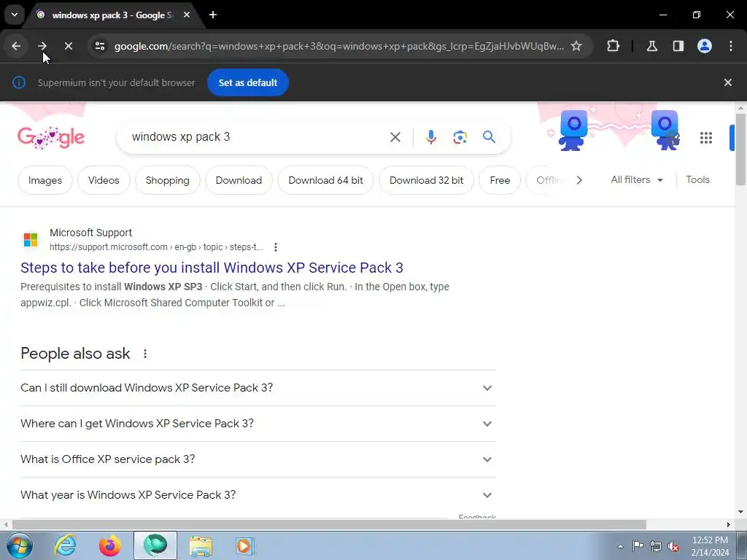Open Action Center flag icon
747x560 pixels.
click(x=638, y=545)
